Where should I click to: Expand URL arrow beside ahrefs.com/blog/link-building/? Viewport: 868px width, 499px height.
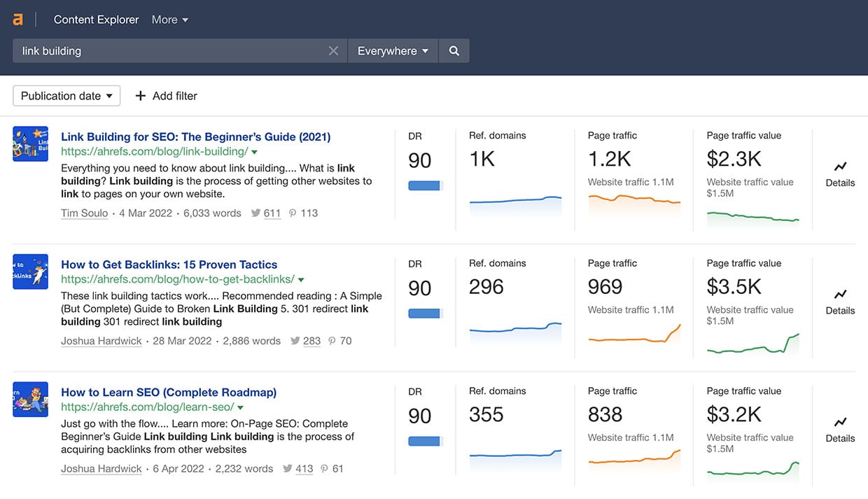click(255, 152)
